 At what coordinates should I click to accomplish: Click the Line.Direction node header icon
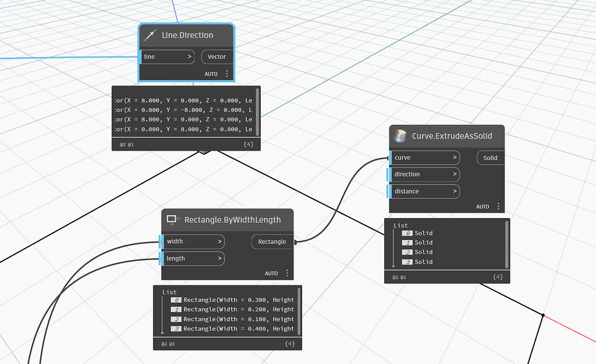point(150,35)
